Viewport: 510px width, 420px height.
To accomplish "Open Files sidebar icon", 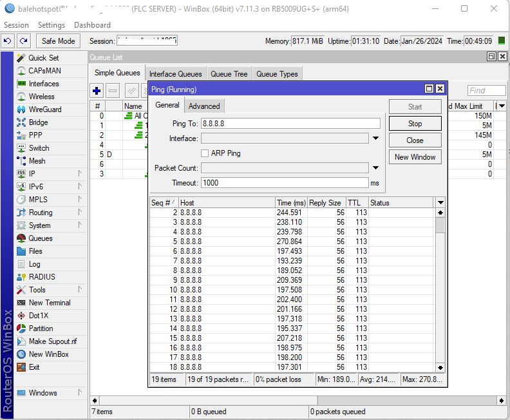I will (x=21, y=251).
